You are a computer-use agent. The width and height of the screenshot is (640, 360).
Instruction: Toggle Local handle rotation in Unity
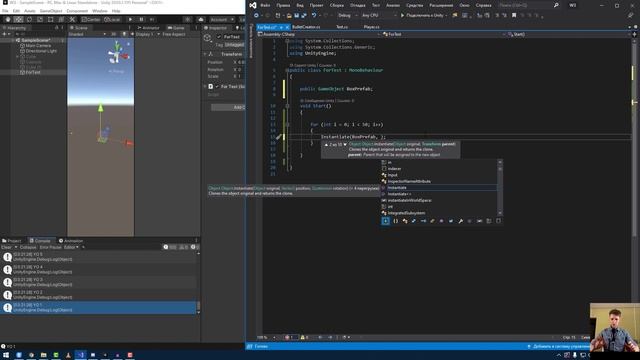[x=112, y=19]
